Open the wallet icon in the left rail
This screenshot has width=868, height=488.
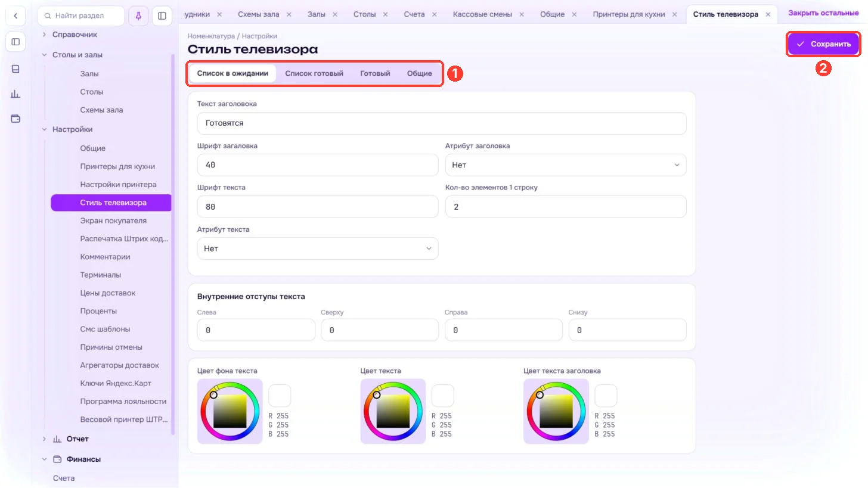(x=15, y=119)
